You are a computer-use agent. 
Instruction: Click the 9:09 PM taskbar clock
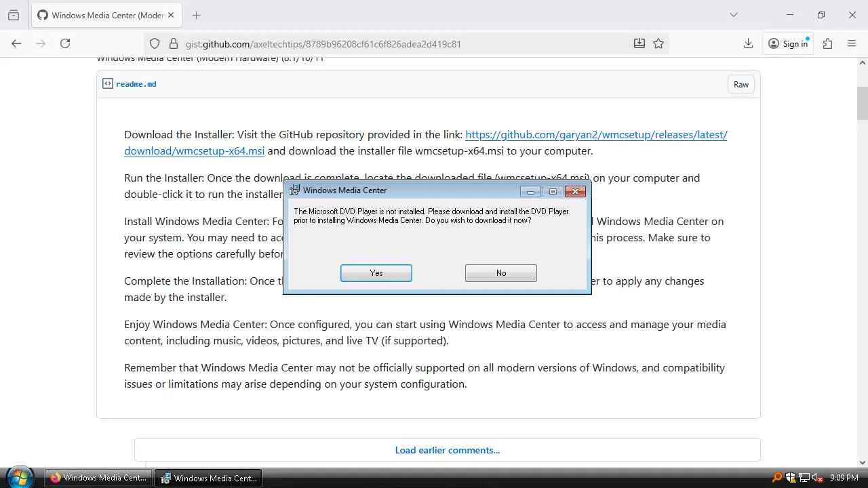tap(844, 478)
